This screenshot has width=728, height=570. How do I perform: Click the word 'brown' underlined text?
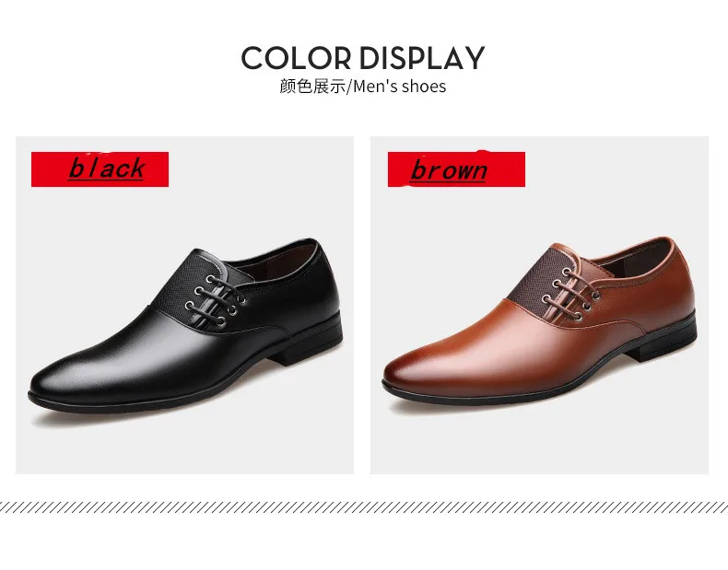point(449,170)
